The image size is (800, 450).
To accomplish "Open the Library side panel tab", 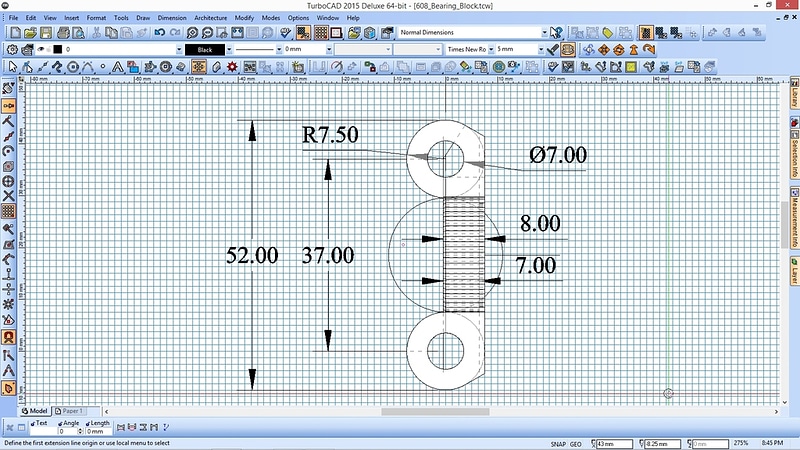I will coord(794,93).
